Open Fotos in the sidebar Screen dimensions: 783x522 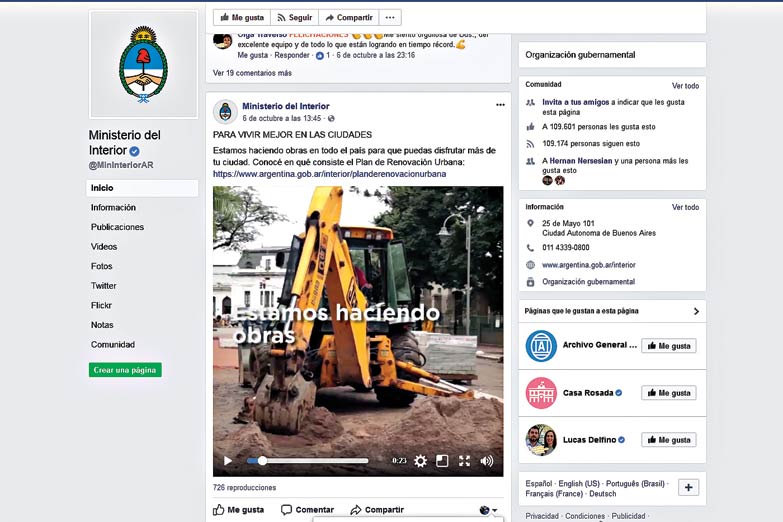(x=101, y=266)
